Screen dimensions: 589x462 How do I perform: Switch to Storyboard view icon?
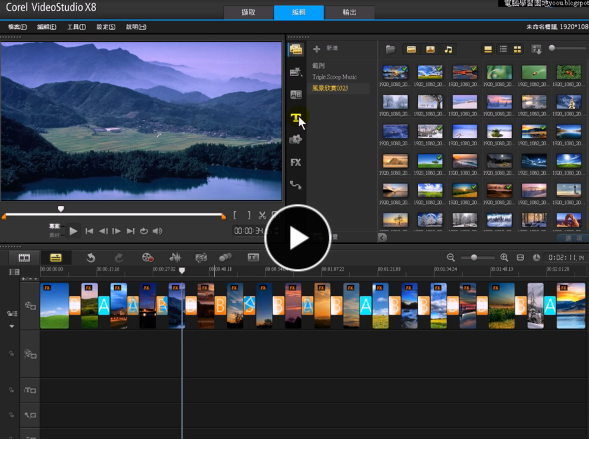pos(24,258)
